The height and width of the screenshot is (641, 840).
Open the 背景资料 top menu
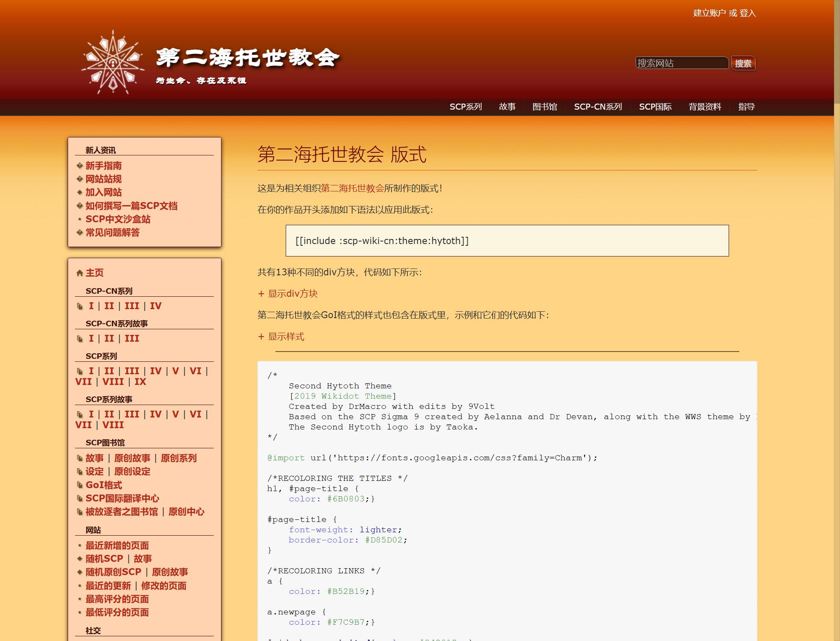[x=705, y=107]
